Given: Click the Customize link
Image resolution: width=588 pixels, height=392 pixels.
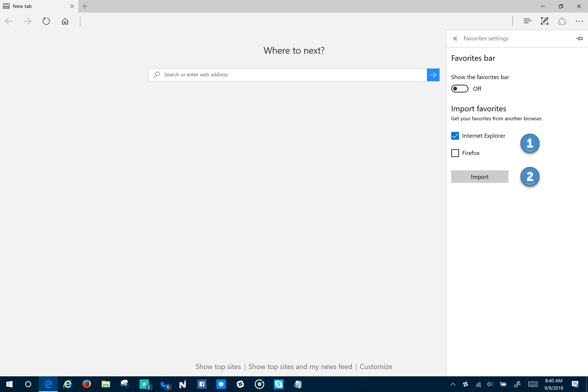Looking at the screenshot, I should (x=376, y=367).
